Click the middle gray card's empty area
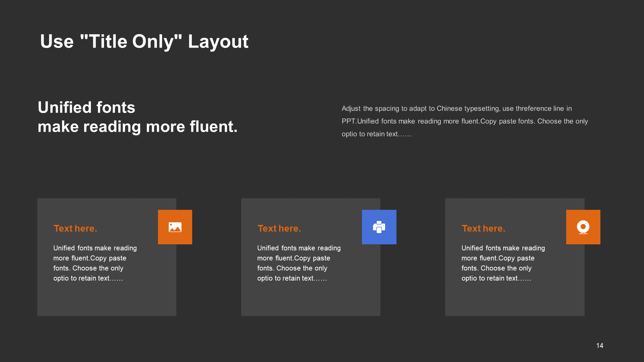This screenshot has height=362, width=644. point(311,300)
